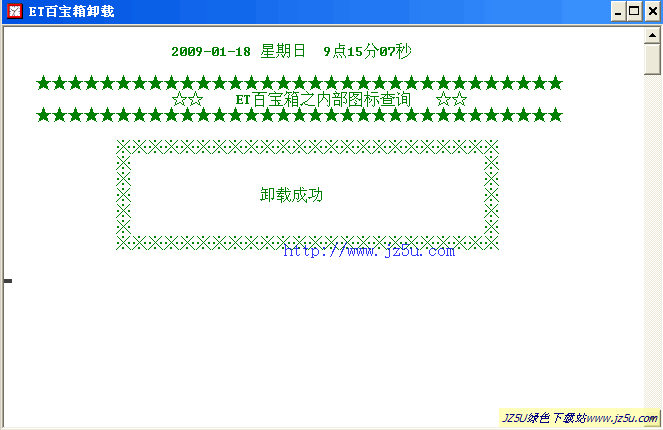
Task: Click the window title ET百宝箱卸载
Action: [71, 11]
